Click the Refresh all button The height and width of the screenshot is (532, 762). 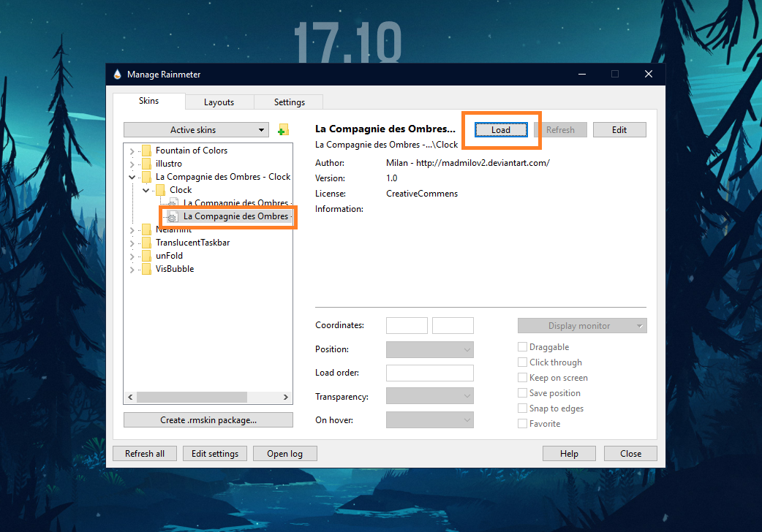point(145,453)
